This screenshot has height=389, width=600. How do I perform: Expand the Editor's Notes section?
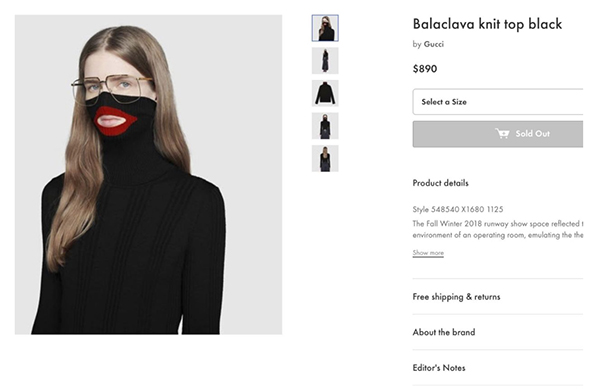point(498,368)
